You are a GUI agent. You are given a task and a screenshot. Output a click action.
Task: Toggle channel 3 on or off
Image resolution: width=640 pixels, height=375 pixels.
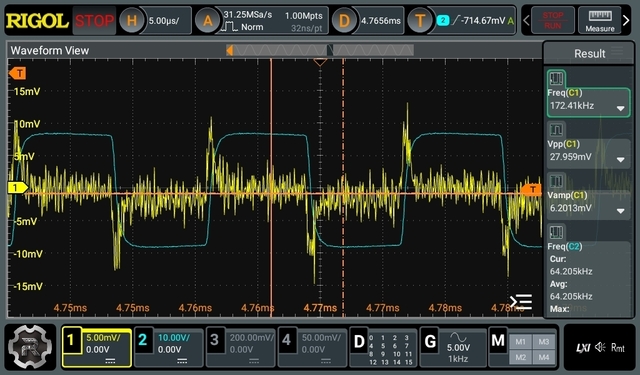tap(214, 339)
